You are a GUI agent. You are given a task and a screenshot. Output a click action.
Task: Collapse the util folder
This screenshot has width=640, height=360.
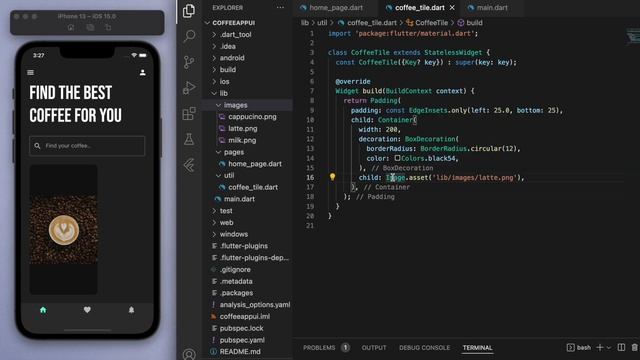click(x=218, y=176)
